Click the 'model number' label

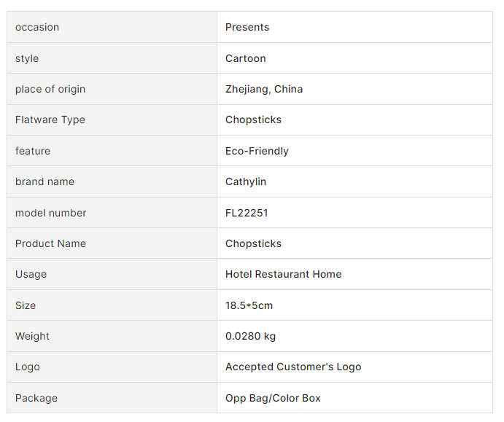point(51,213)
